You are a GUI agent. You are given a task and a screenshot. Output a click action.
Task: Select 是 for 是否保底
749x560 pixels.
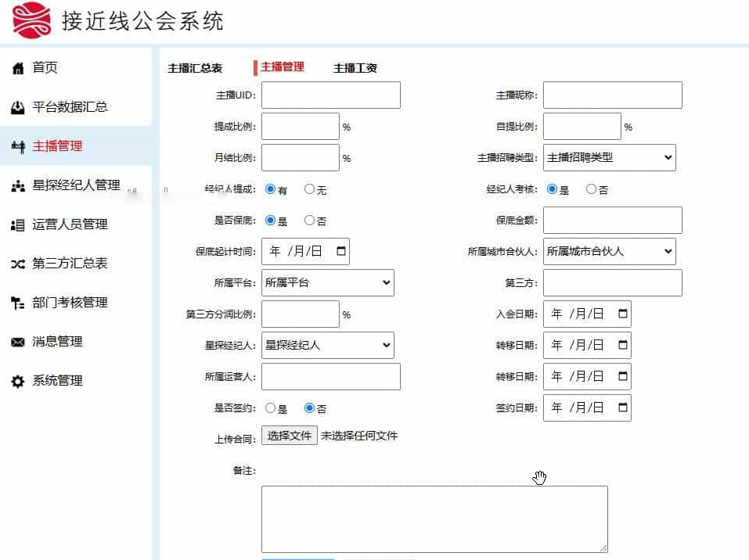(270, 220)
